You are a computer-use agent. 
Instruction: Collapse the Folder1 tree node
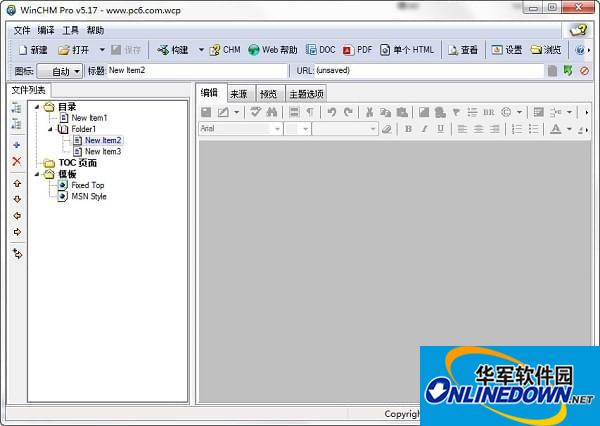point(51,129)
